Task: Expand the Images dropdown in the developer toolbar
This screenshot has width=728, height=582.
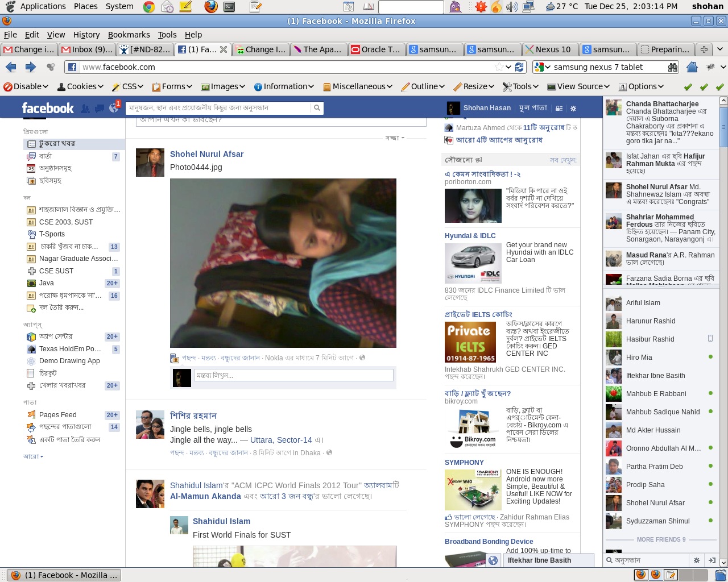Action: (x=222, y=86)
